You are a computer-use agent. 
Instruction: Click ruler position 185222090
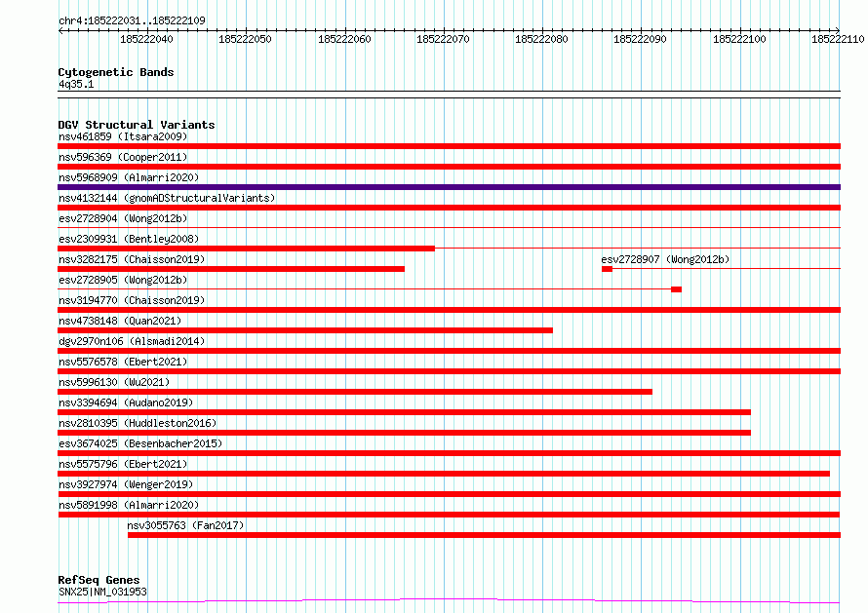click(x=640, y=39)
